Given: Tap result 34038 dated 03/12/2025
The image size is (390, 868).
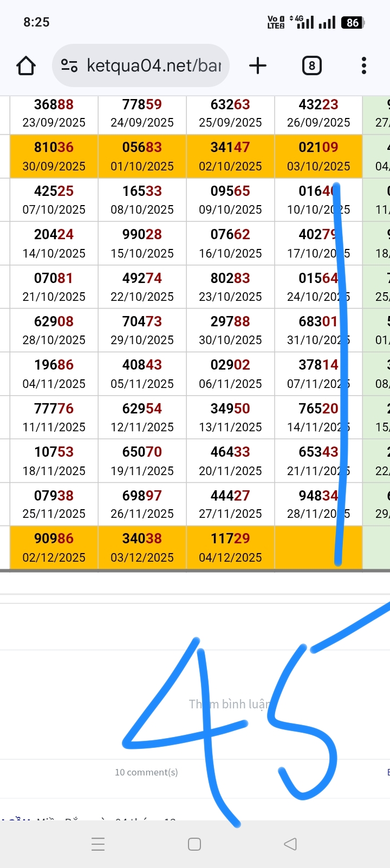Looking at the screenshot, I should 142,548.
